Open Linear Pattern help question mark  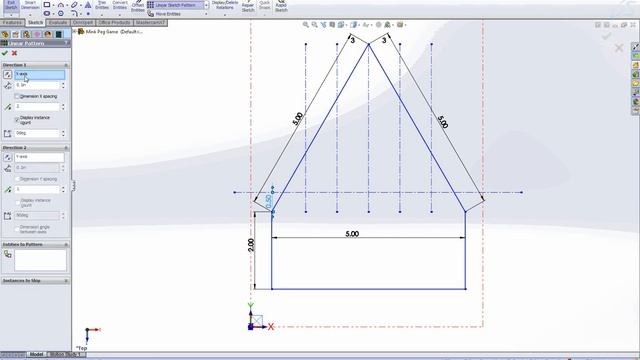[x=67, y=43]
